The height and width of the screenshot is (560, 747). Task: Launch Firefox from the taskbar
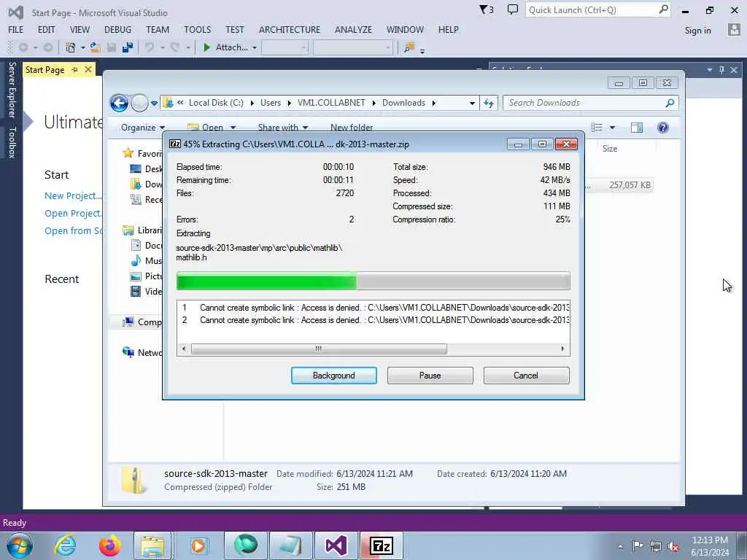(109, 545)
